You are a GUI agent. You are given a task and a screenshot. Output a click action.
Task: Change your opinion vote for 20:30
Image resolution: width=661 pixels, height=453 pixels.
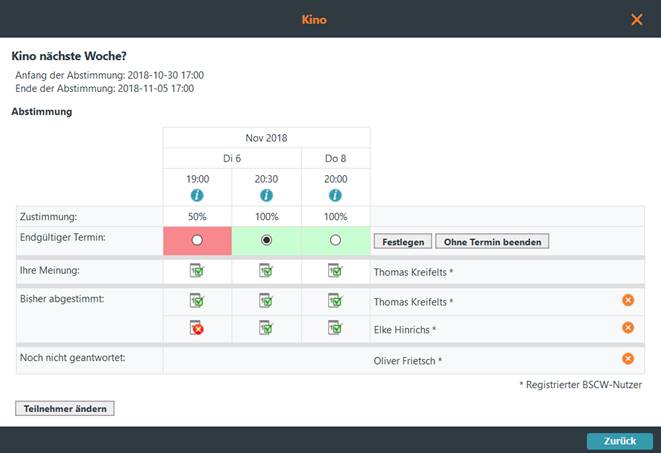point(266,270)
